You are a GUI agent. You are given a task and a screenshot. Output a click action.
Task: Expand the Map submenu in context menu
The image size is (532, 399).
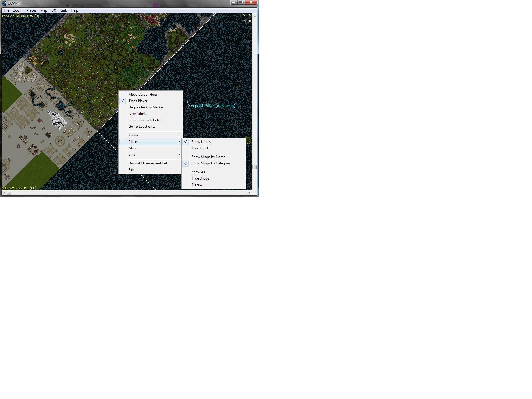pyautogui.click(x=151, y=148)
